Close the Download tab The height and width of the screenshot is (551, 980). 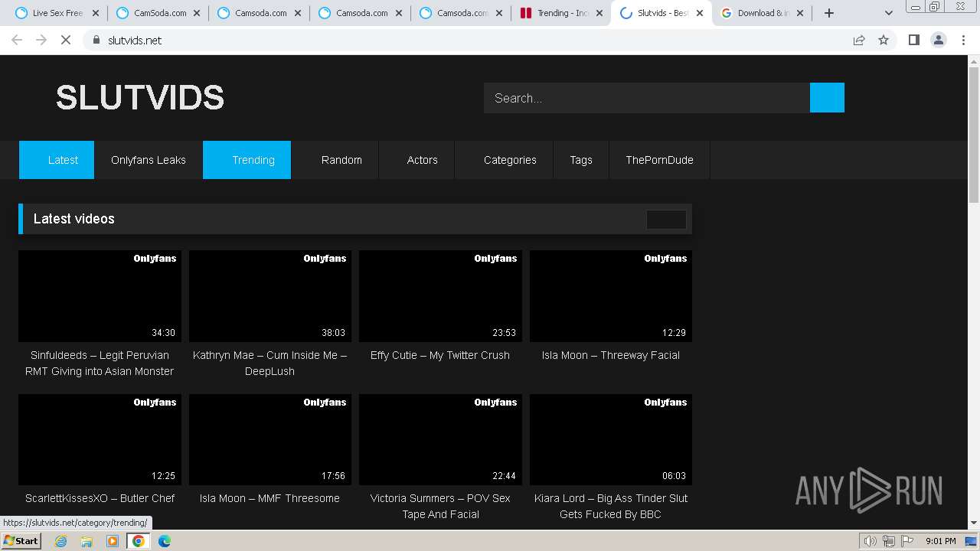click(801, 13)
